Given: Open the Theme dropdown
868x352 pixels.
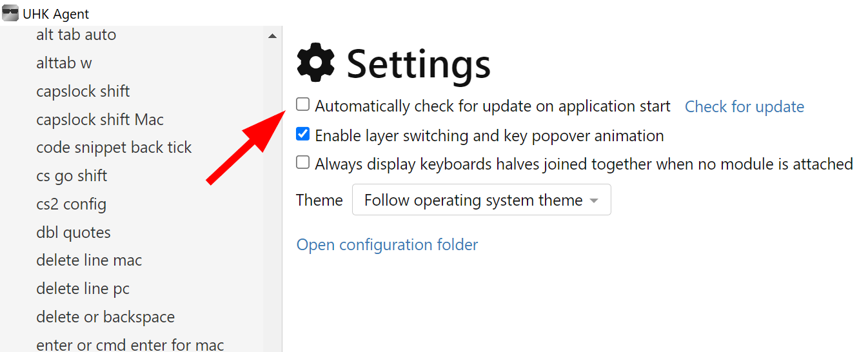Looking at the screenshot, I should (x=481, y=200).
